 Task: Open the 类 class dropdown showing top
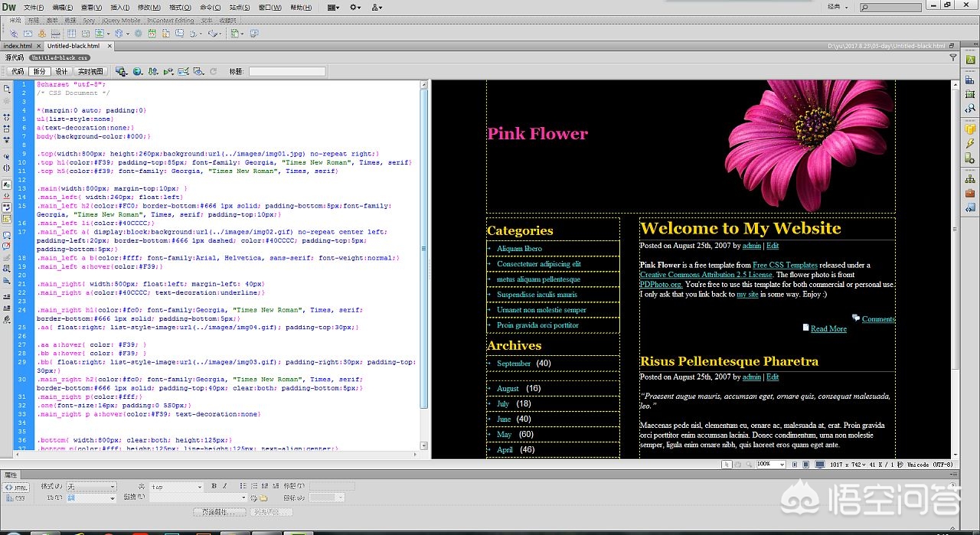[176, 487]
